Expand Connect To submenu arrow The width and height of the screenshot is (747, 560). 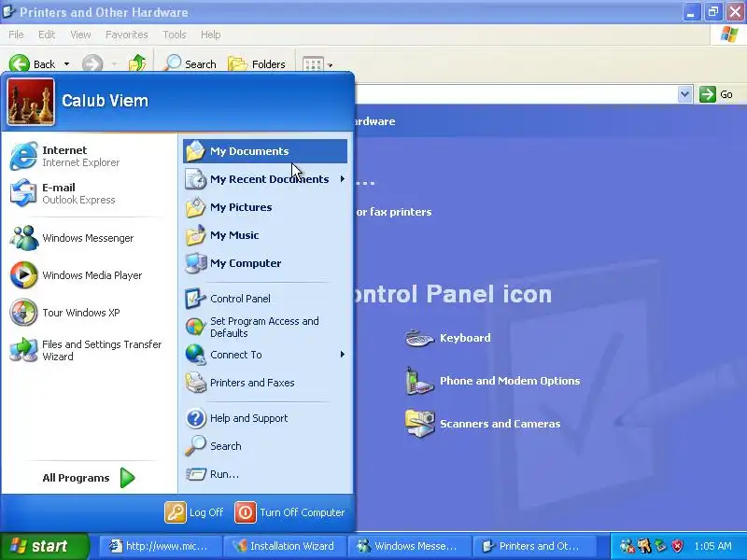[x=343, y=355]
